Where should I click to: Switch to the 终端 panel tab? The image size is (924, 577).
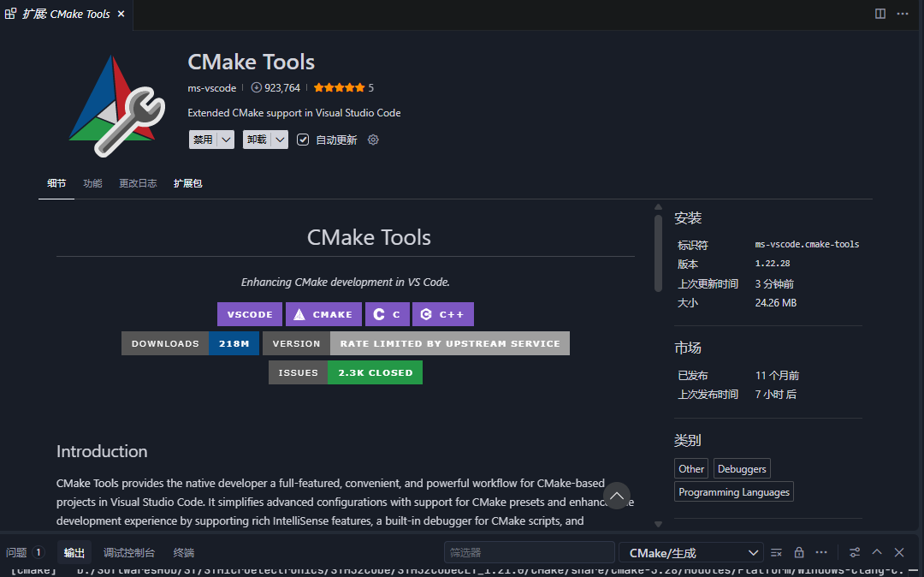pyautogui.click(x=184, y=552)
